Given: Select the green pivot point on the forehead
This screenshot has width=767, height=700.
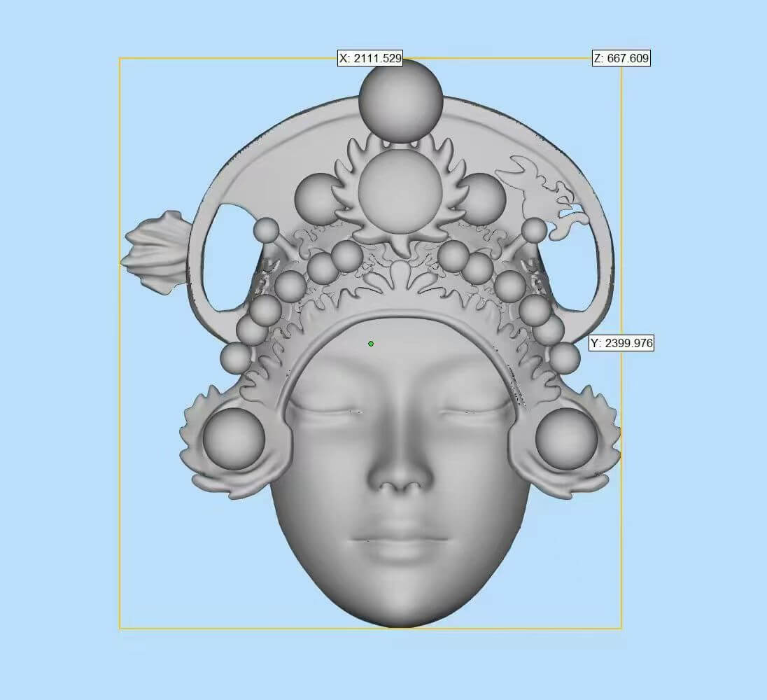Looking at the screenshot, I should point(371,344).
